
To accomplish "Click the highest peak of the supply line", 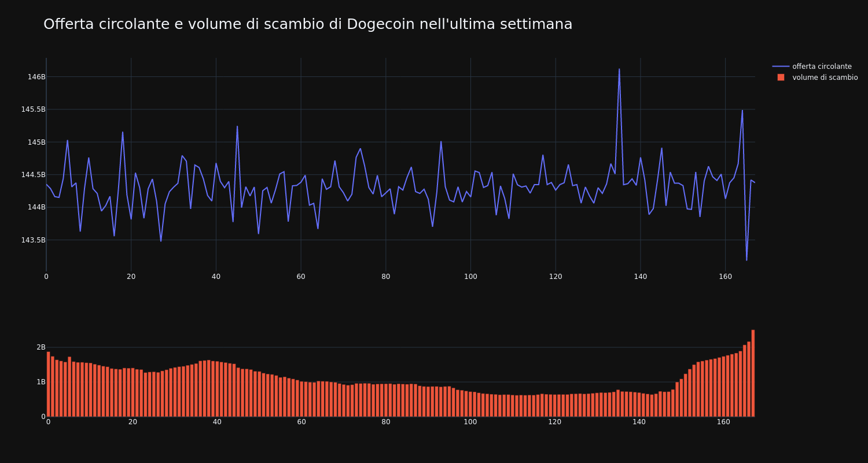I will pos(619,69).
